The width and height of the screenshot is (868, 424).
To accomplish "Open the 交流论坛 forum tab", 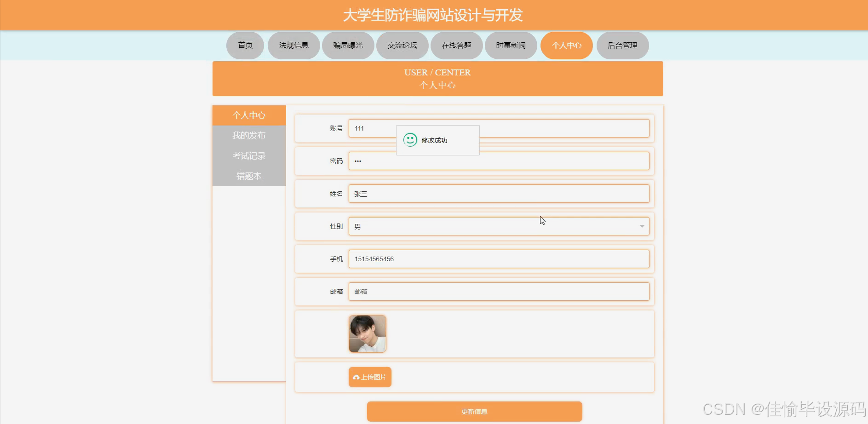I will [x=402, y=46].
